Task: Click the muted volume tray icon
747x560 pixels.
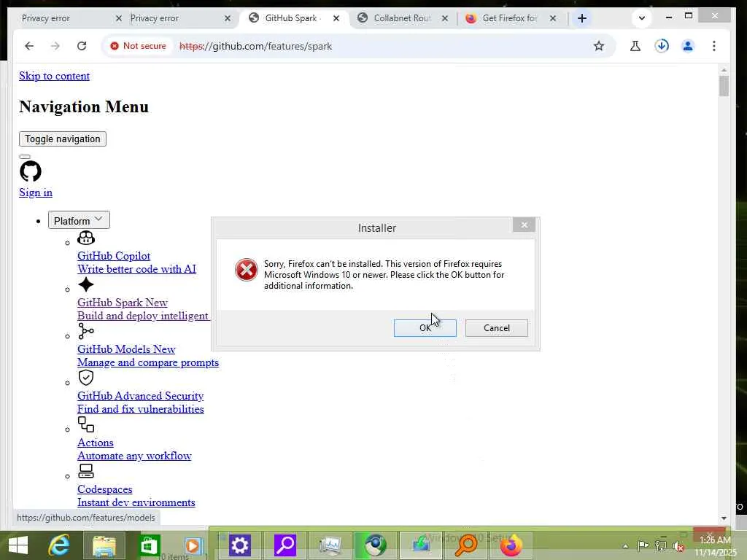Action: coord(678,546)
